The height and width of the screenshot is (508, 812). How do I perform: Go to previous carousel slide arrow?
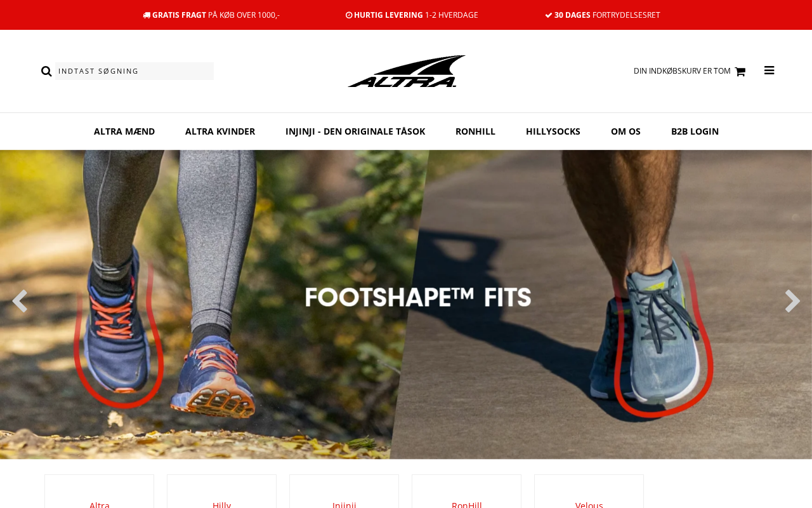pyautogui.click(x=20, y=301)
